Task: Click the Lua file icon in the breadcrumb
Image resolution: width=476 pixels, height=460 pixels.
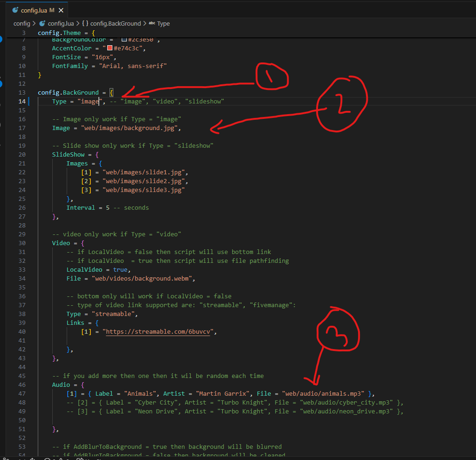Action: [x=42, y=23]
